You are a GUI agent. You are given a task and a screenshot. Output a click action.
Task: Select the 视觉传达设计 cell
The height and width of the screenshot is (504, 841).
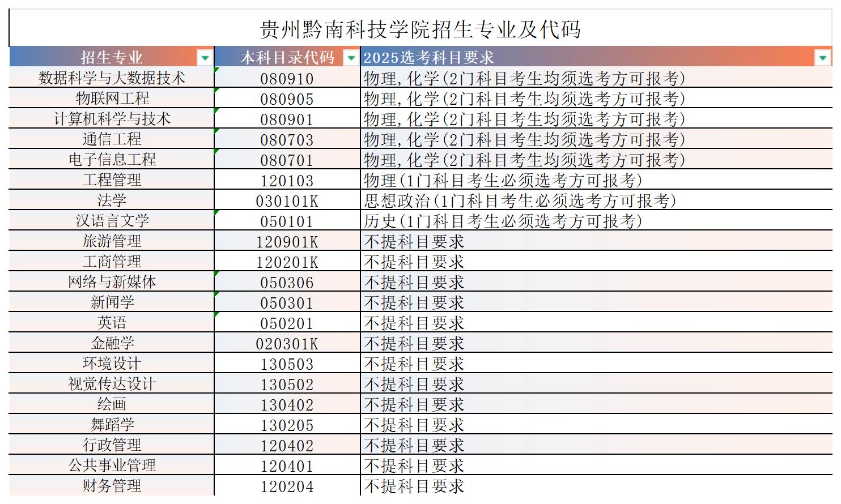pos(111,384)
